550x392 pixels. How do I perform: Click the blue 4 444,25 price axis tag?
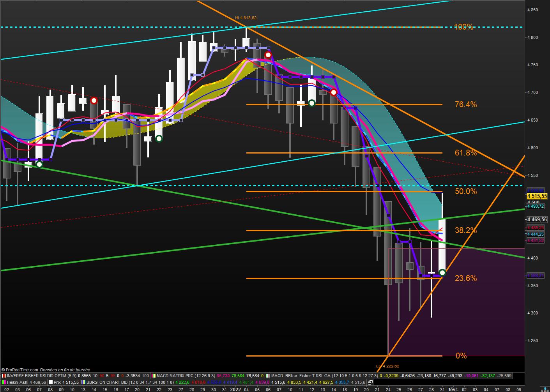point(536,234)
